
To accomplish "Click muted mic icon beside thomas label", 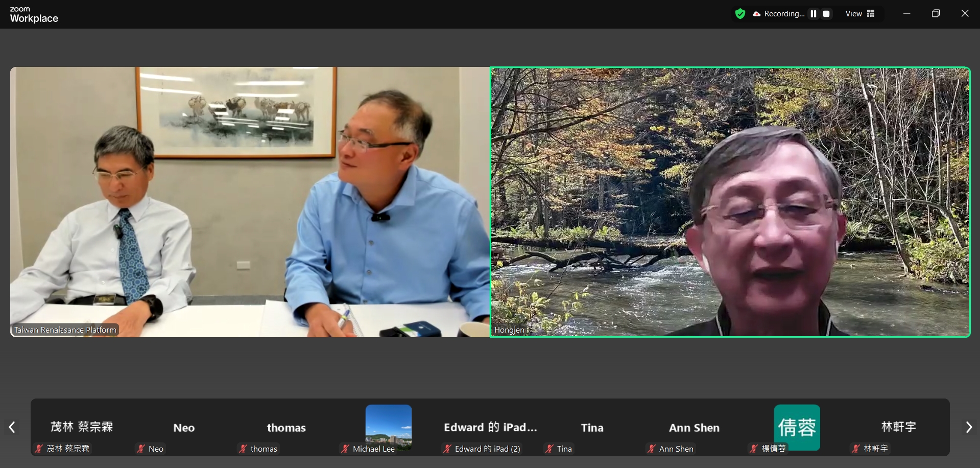I will click(243, 449).
